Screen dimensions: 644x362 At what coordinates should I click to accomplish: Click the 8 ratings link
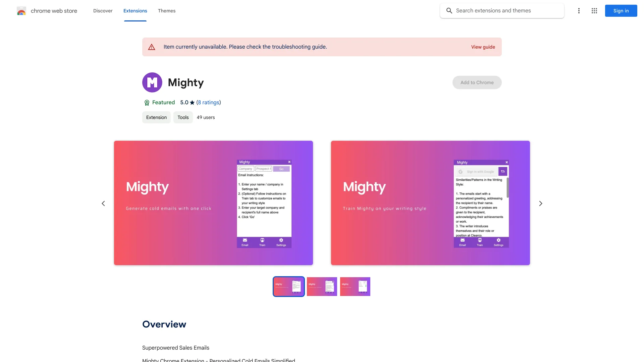tap(208, 102)
